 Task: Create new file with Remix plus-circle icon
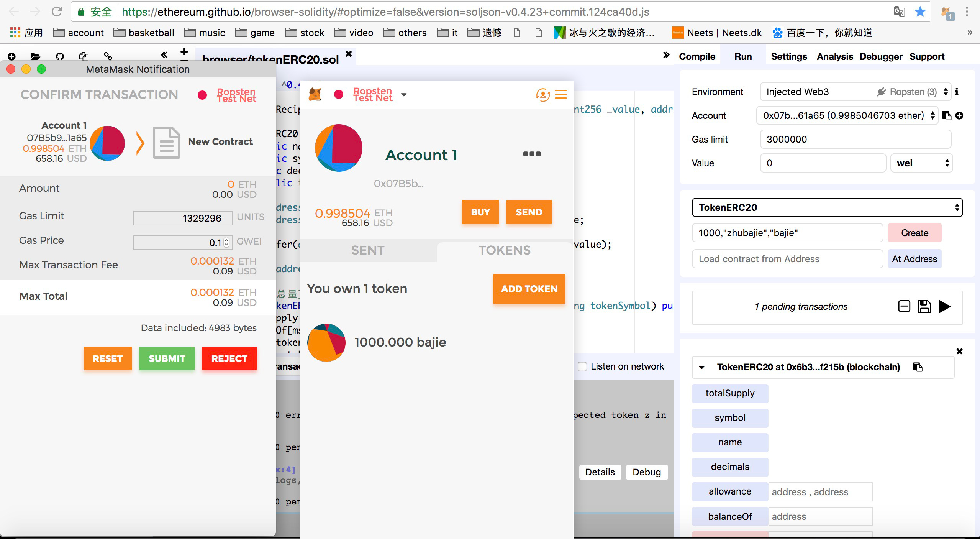11,56
